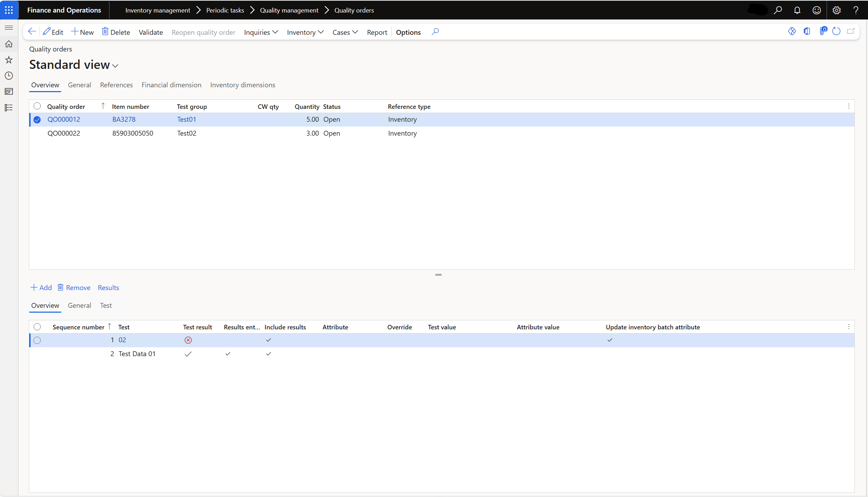This screenshot has height=497, width=868.
Task: Click the Validate button
Action: (151, 32)
